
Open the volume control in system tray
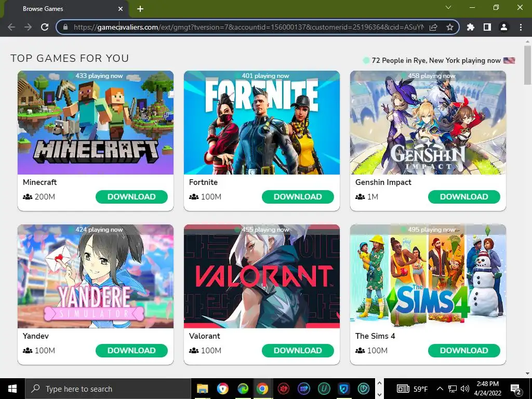click(x=465, y=389)
